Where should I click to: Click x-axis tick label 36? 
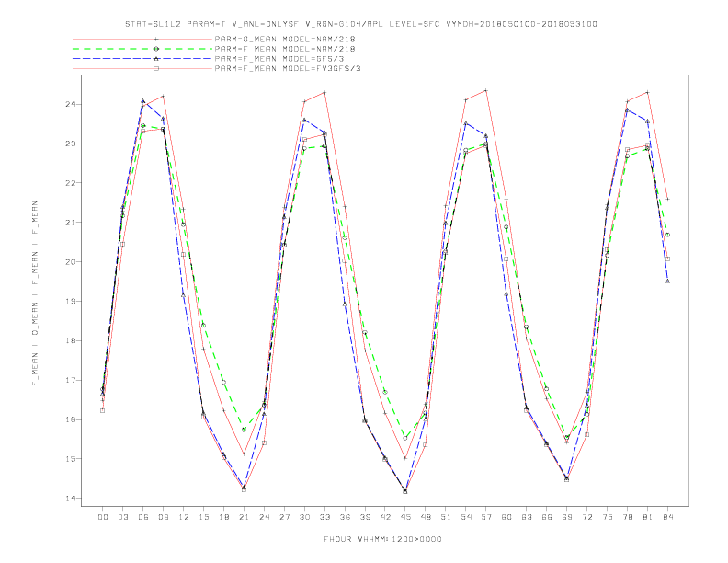pos(345,517)
